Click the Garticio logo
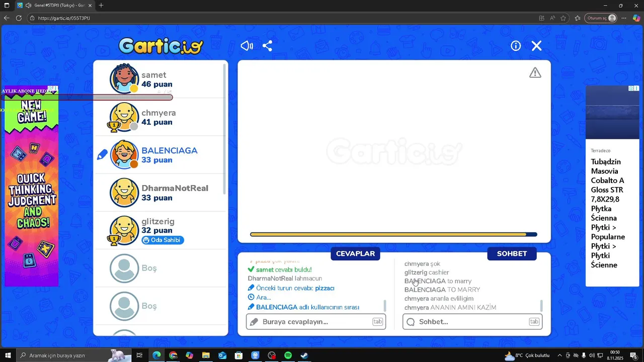The height and width of the screenshot is (362, 644). [161, 46]
